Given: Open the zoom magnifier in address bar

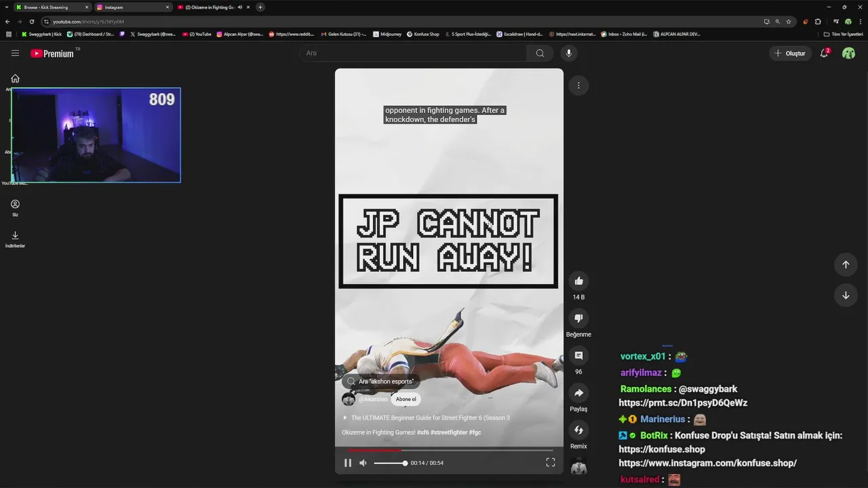Looking at the screenshot, I should [778, 22].
